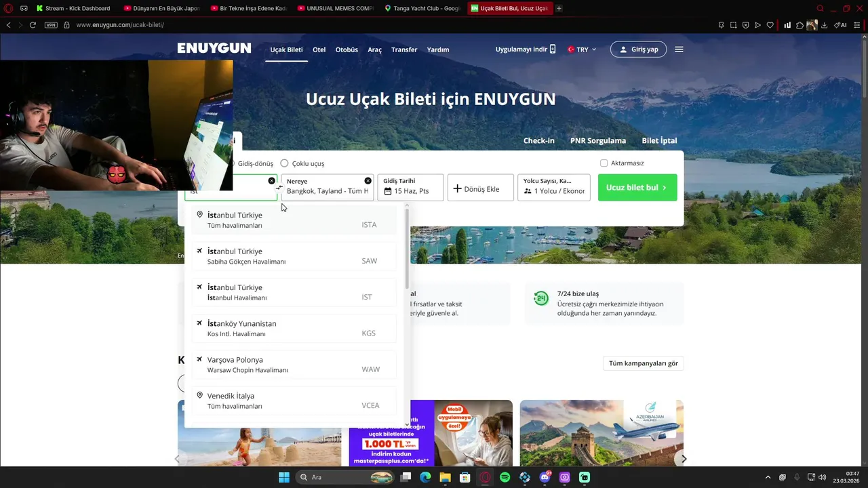Open the Gidiş Tarihi date picker
Image resolution: width=868 pixels, height=488 pixels.
(x=411, y=188)
